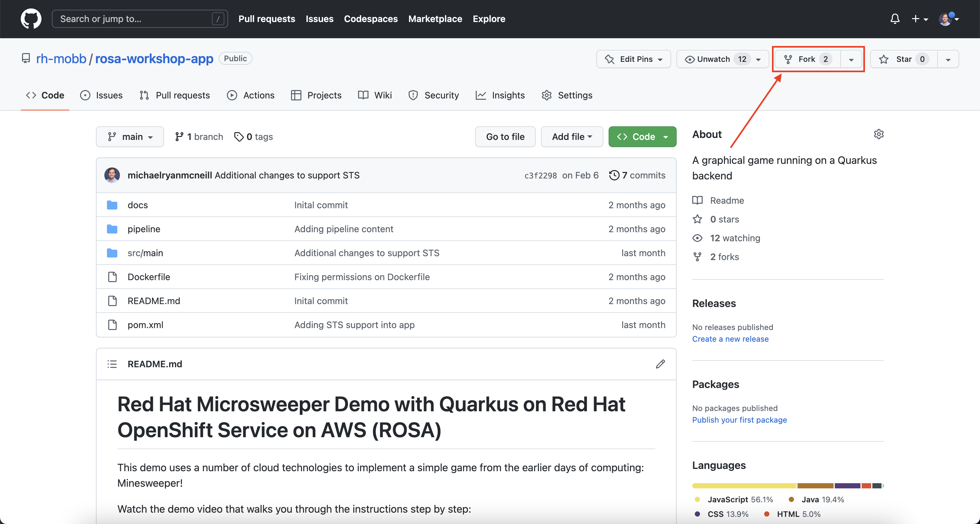Open the michaelryanmcneill author link
Viewport: 980px width, 524px height.
tap(170, 175)
